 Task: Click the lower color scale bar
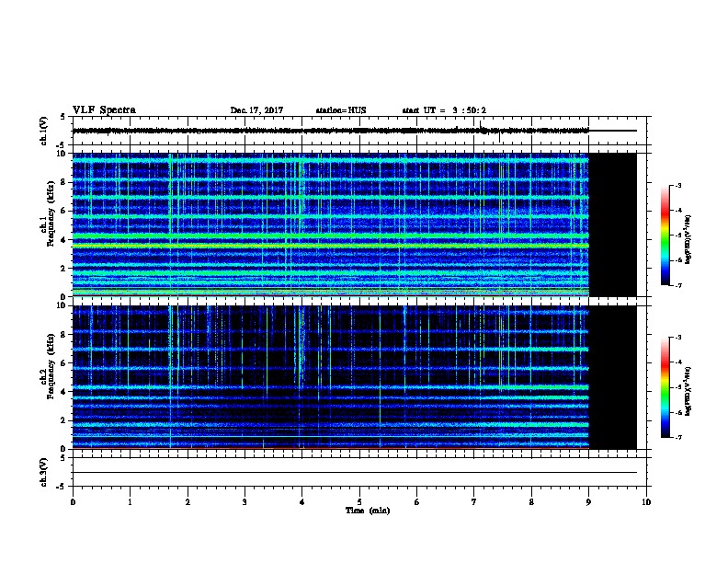pyautogui.click(x=665, y=387)
